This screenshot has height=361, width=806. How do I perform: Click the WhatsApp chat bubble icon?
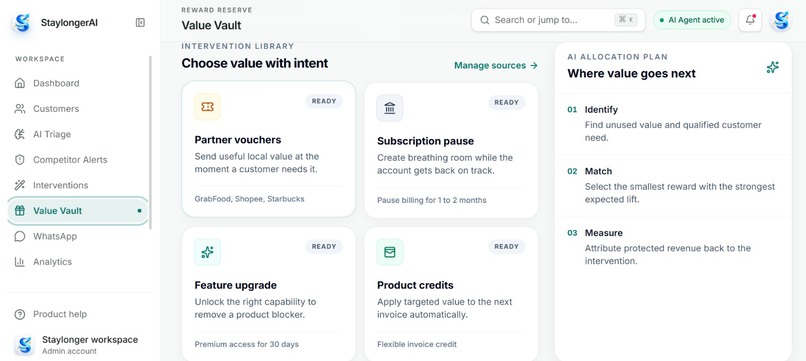(20, 237)
